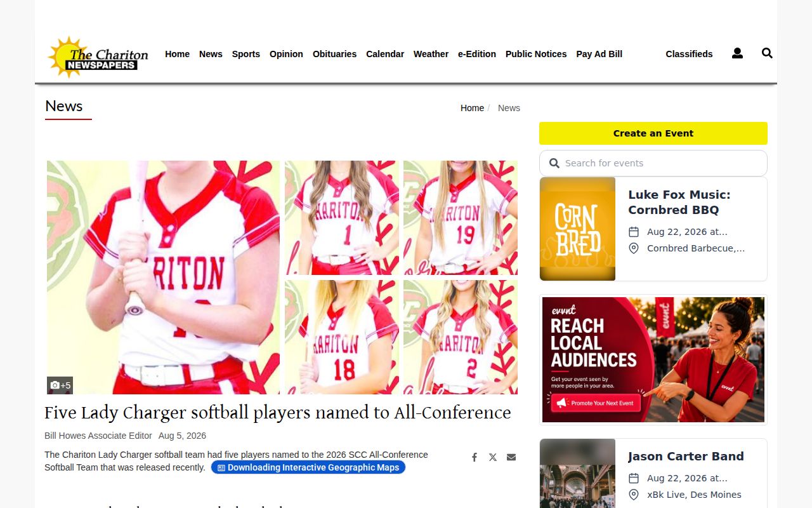This screenshot has width=812, height=508.
Task: Click the Aug 5, 2026 date
Action: (x=182, y=436)
